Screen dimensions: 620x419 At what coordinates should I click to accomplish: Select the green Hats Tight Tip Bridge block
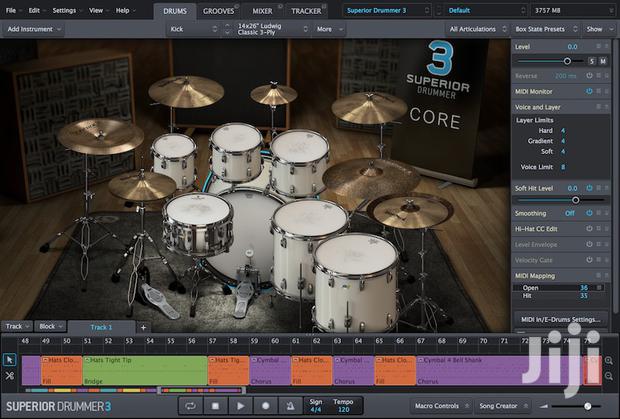[145, 370]
